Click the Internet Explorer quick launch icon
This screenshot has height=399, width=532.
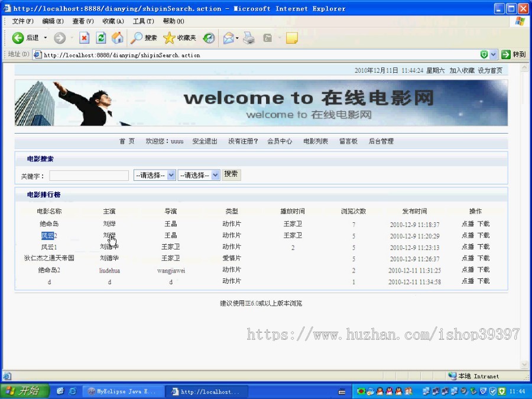(x=72, y=391)
